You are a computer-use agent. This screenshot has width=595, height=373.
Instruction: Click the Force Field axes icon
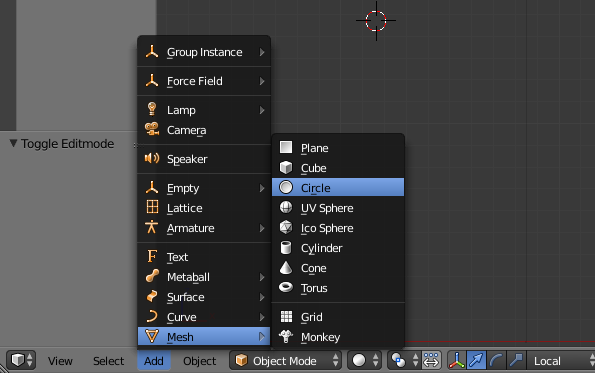[x=152, y=81]
